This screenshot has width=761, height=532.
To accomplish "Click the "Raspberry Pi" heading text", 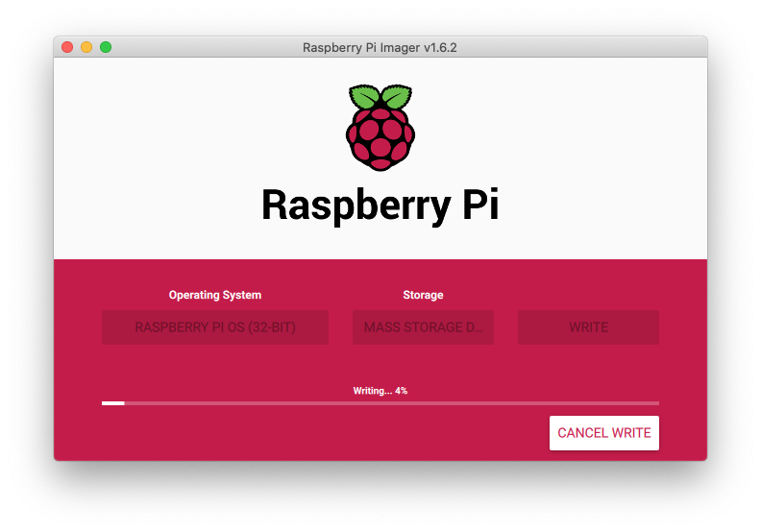I will (x=380, y=206).
